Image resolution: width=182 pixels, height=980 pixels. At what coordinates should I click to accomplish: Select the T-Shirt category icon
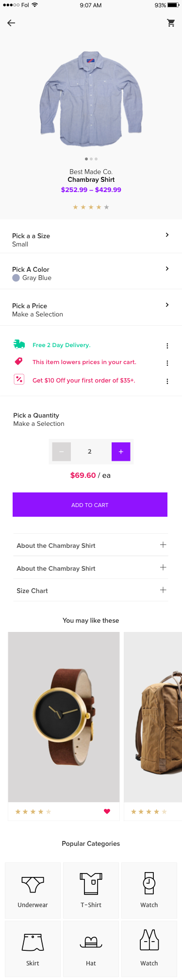pyautogui.click(x=91, y=883)
